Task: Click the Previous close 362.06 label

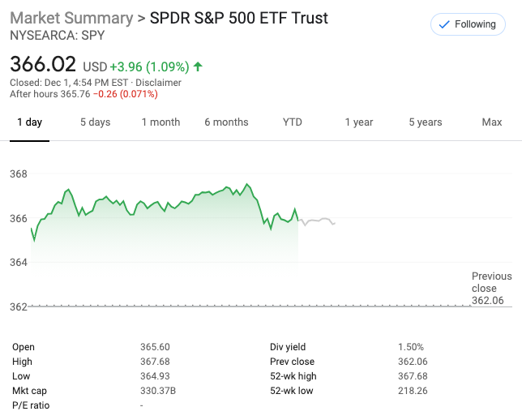Action: pyautogui.click(x=491, y=288)
